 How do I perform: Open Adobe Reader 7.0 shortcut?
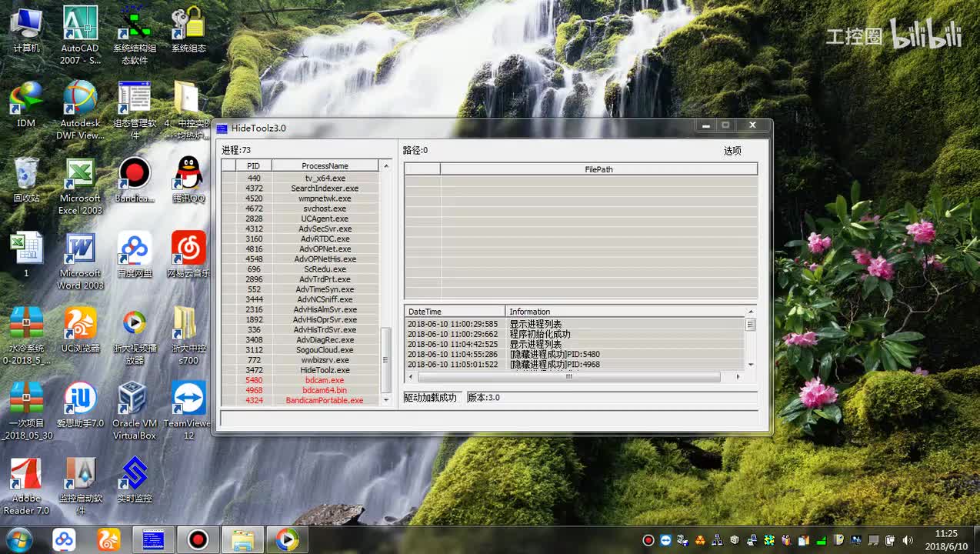pos(26,486)
